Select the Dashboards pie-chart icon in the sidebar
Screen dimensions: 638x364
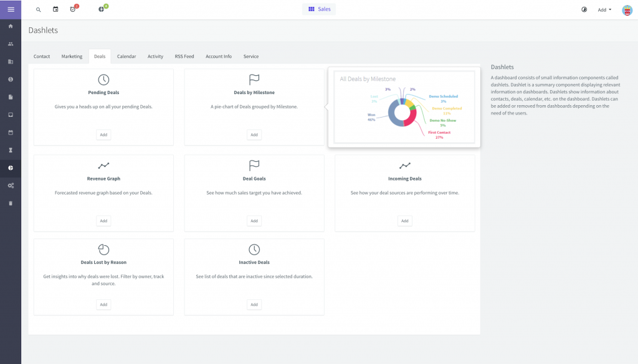pos(9,167)
